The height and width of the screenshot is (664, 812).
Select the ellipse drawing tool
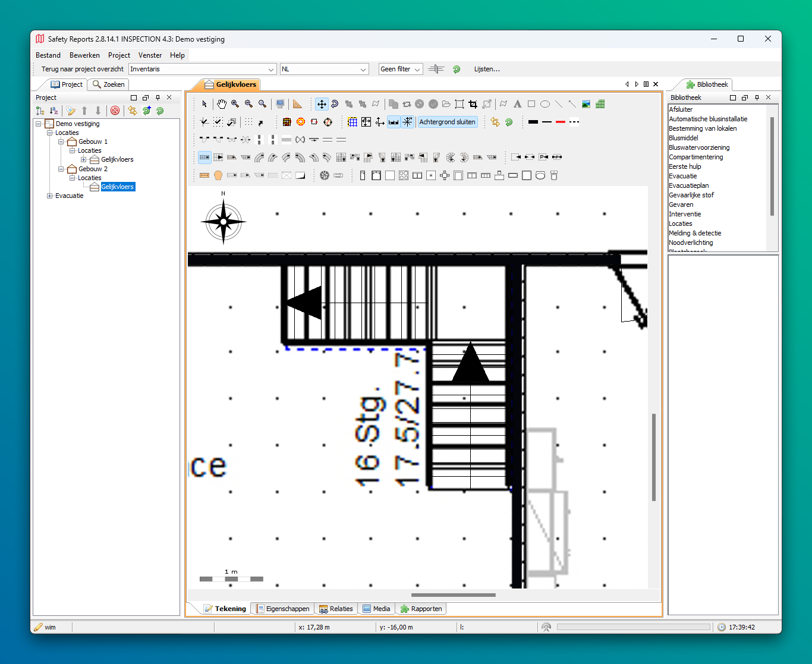[x=545, y=104]
